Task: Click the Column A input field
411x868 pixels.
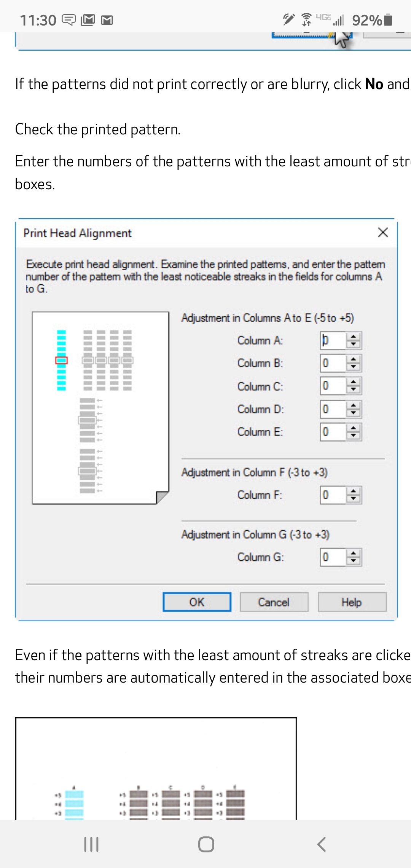Action: (x=333, y=340)
